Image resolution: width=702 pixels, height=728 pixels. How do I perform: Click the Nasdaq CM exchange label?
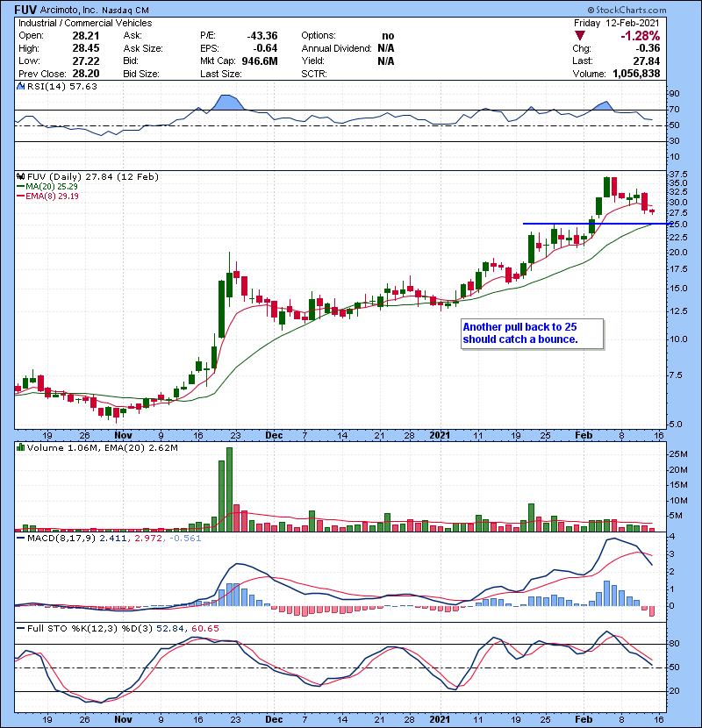tap(125, 10)
